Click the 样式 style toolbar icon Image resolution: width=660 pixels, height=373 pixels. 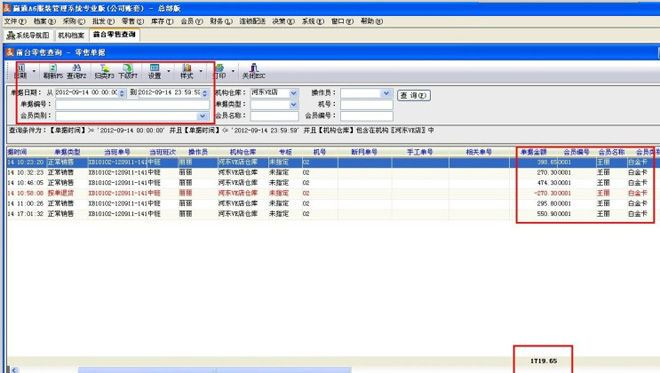coord(186,71)
